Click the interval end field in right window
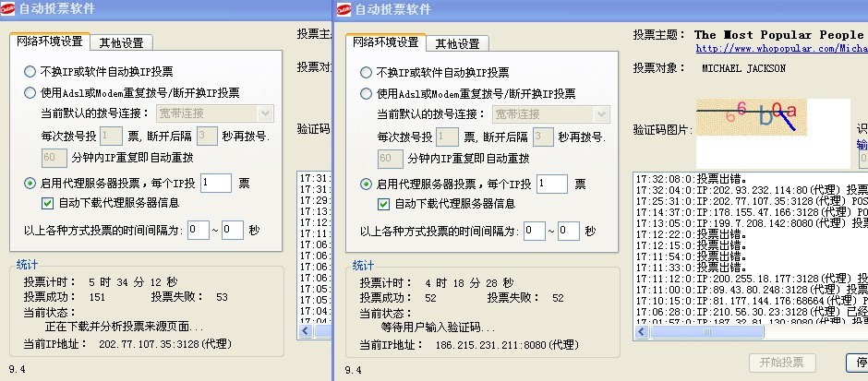The width and height of the screenshot is (868, 381). pos(569,232)
